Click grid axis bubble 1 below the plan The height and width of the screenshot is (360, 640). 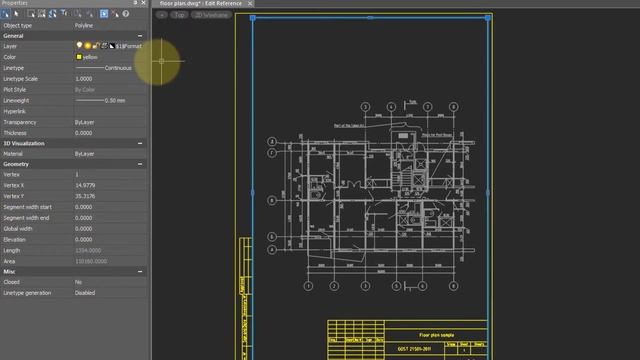pyautogui.click(x=308, y=286)
